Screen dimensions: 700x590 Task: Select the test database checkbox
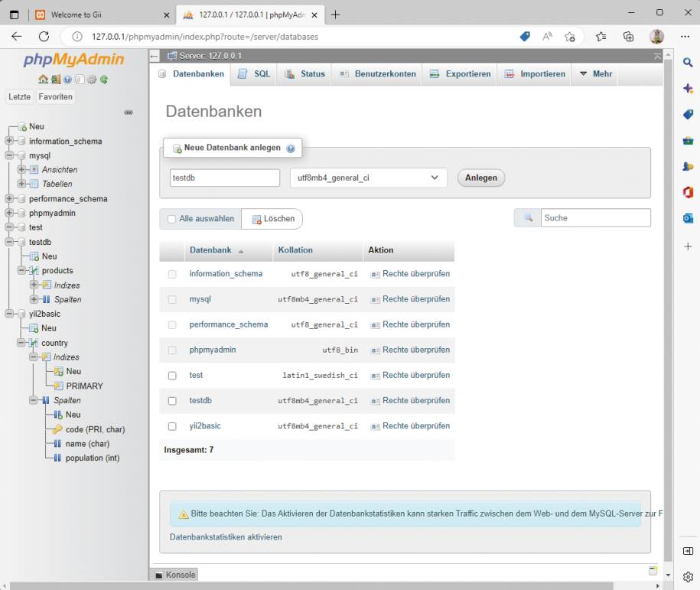point(172,376)
